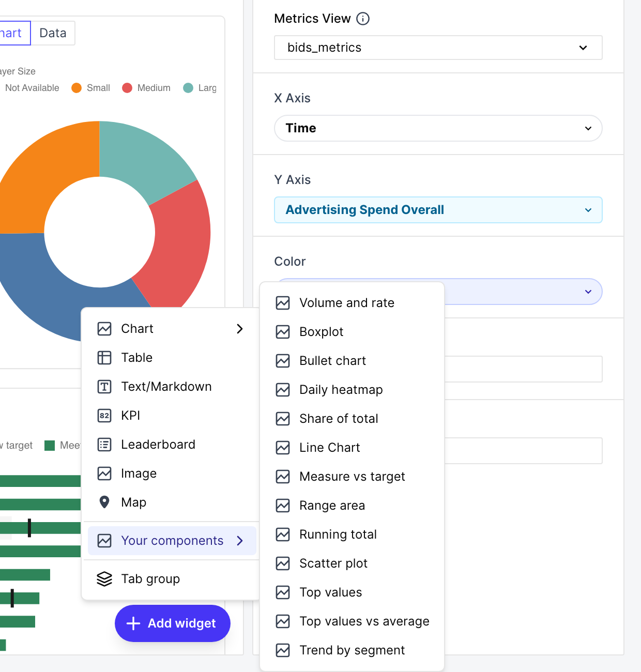Open the Y Axis Advertising Spend Overall dropdown

tap(438, 210)
